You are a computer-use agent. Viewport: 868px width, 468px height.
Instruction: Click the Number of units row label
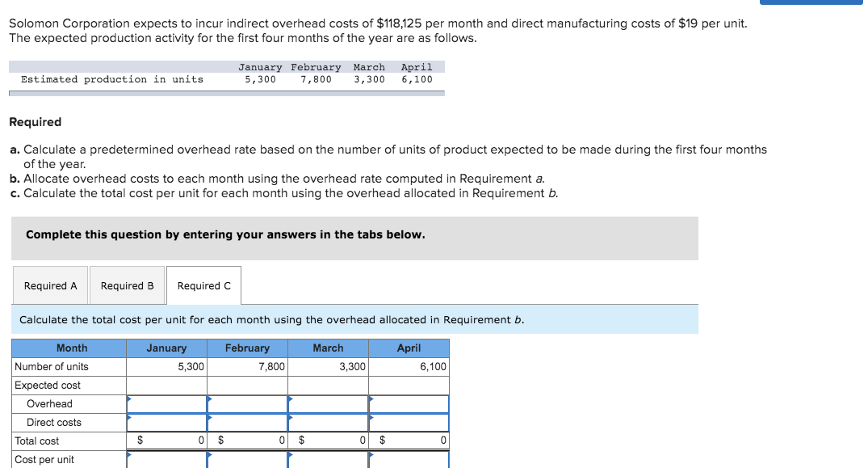point(52,367)
